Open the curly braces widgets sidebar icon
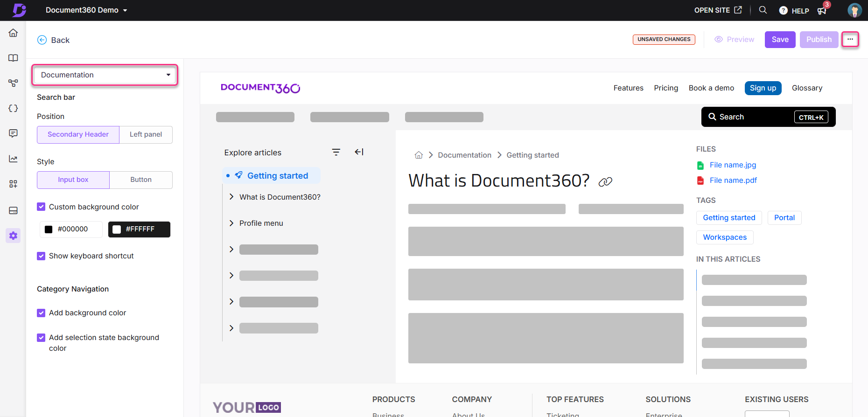This screenshot has height=417, width=868. coord(13,108)
